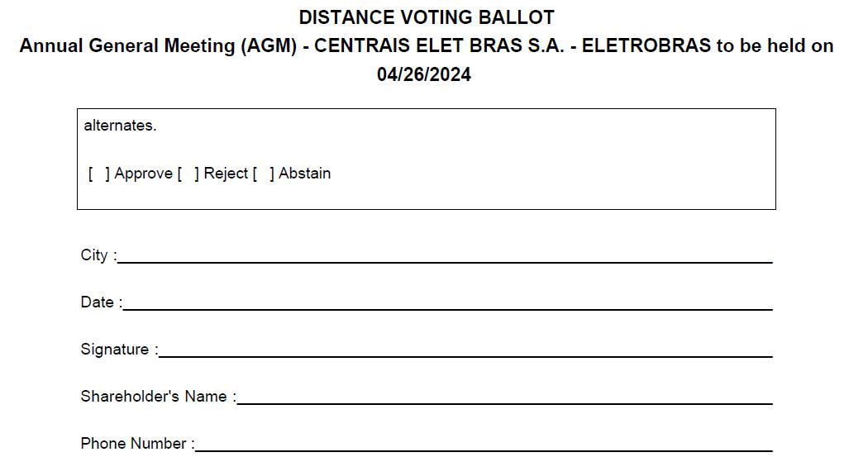The width and height of the screenshot is (868, 457).
Task: Click the "Shareholder's Name :" field label
Action: [x=158, y=397]
